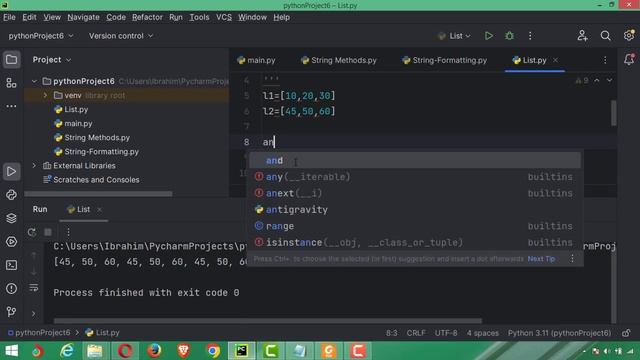Click the Next Tip link
This screenshot has height=360, width=640.
coord(541,259)
